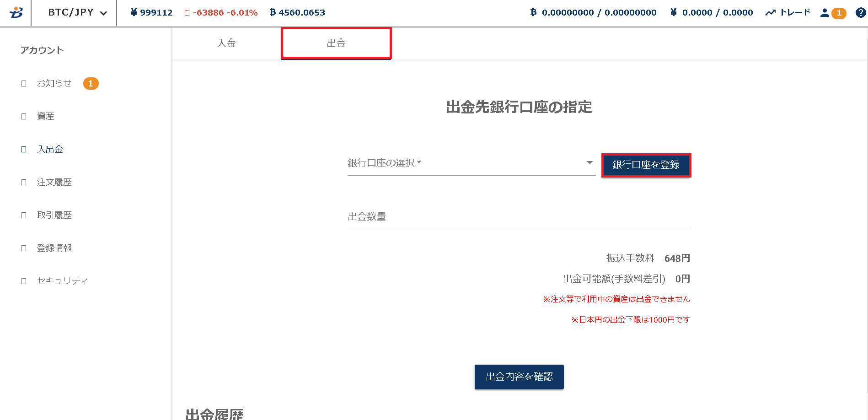Click the 出金内容を確認 button
The height and width of the screenshot is (420, 868).
tap(519, 377)
